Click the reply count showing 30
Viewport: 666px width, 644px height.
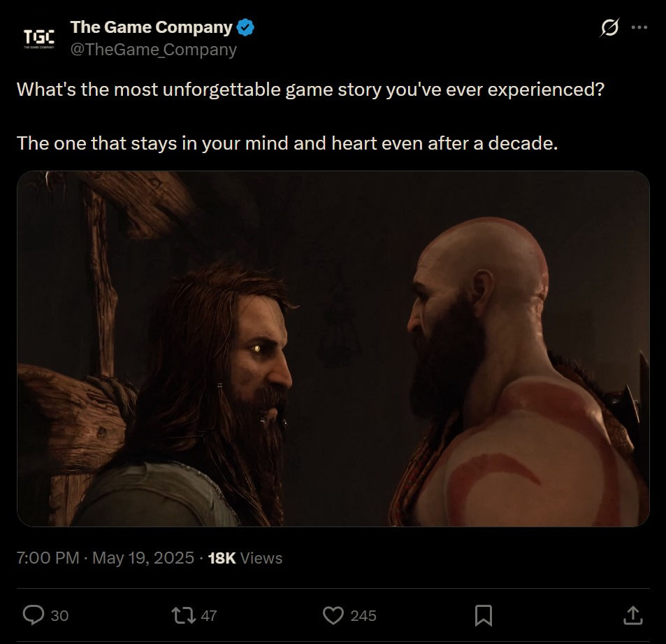click(x=59, y=615)
